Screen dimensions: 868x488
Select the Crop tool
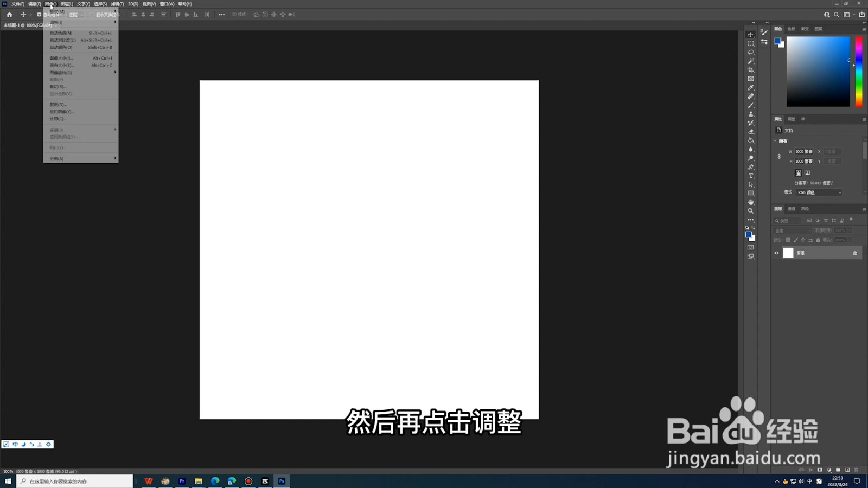click(751, 70)
